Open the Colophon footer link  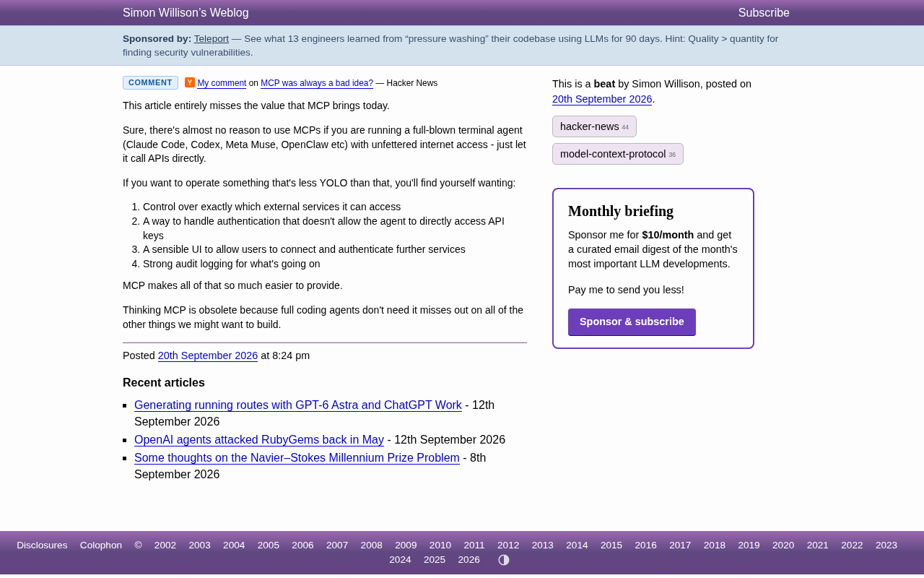point(101,545)
